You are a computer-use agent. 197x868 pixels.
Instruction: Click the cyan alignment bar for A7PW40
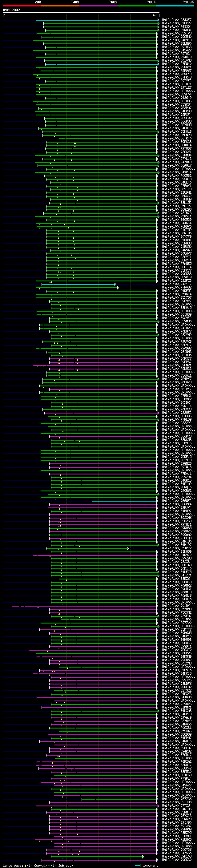(102, 64)
